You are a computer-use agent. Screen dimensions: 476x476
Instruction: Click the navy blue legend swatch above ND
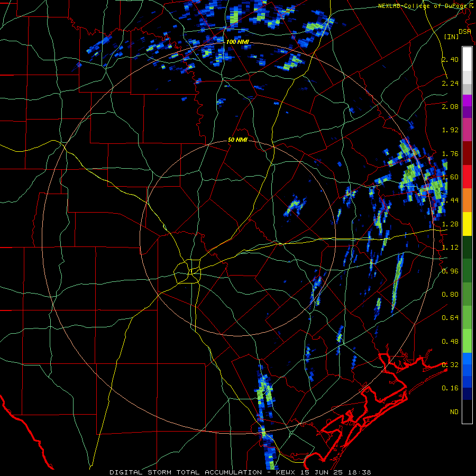tap(467, 394)
